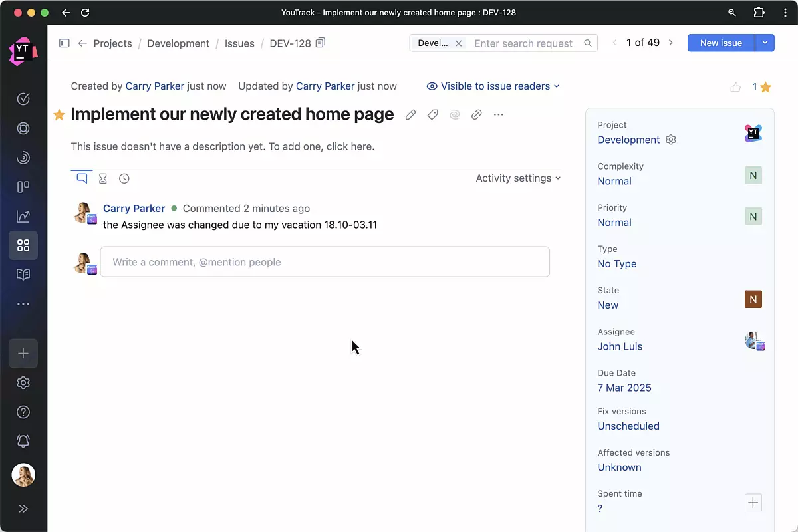Click the pencil edit icon beside title
This screenshot has width=798, height=532.
(x=410, y=115)
